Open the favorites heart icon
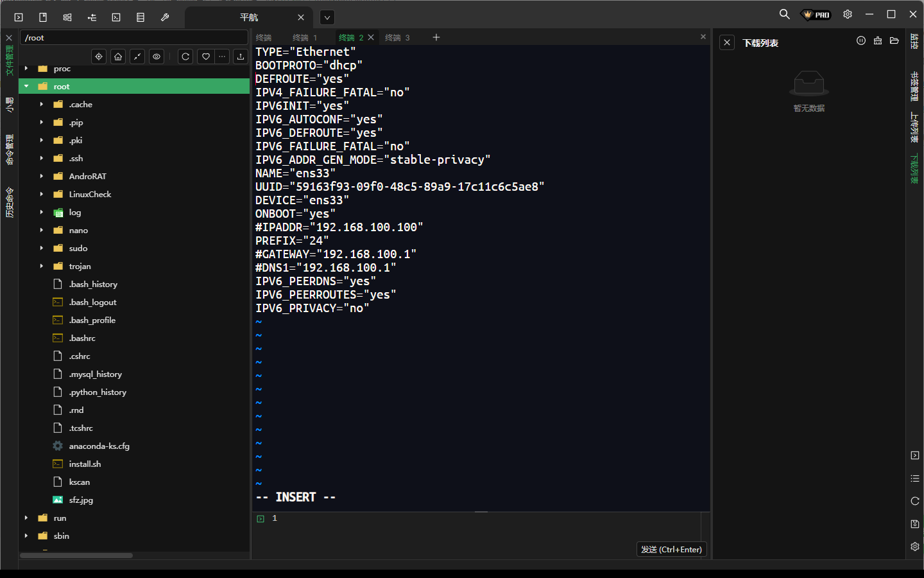This screenshot has height=578, width=924. [x=205, y=57]
